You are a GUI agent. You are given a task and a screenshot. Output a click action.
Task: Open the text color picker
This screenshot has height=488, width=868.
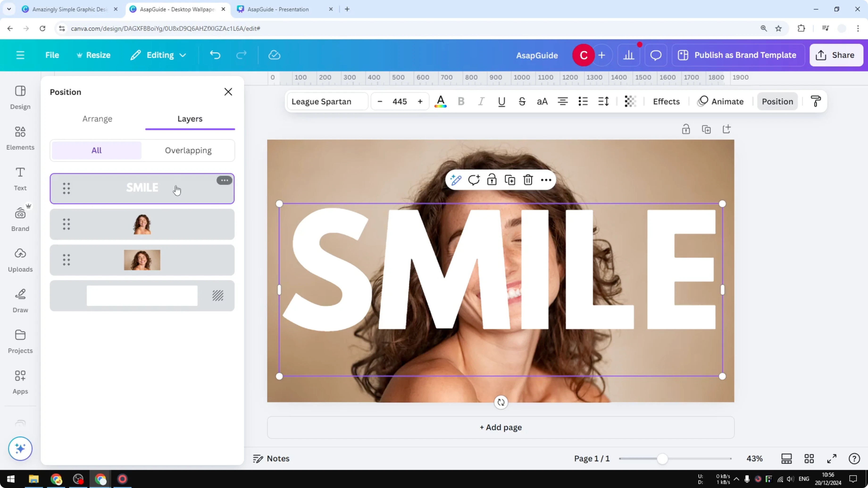(440, 101)
